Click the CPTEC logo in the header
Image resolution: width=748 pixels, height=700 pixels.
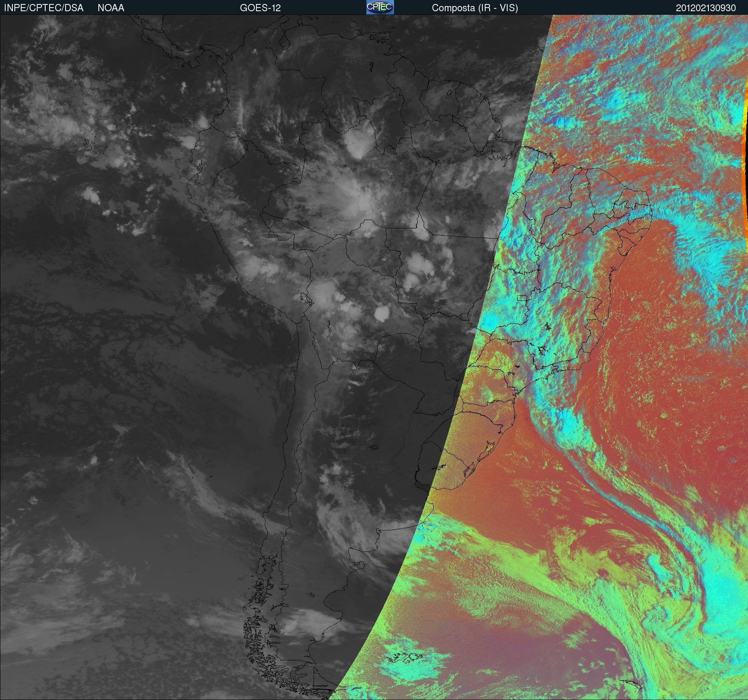(x=380, y=7)
